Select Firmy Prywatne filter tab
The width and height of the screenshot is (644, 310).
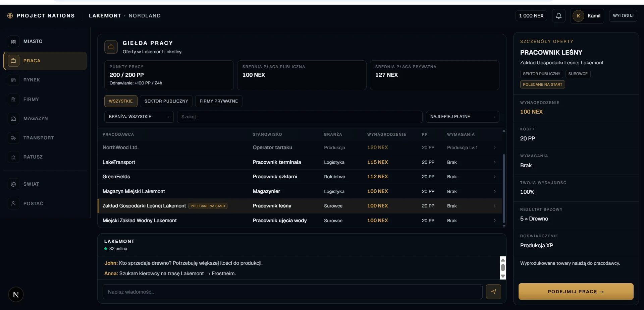219,101
